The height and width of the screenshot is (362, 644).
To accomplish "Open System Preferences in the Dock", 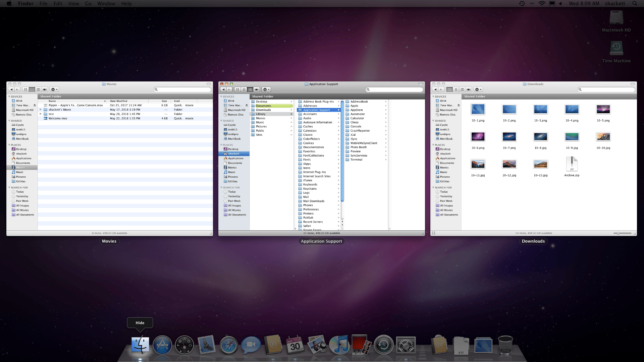I will coord(406,345).
